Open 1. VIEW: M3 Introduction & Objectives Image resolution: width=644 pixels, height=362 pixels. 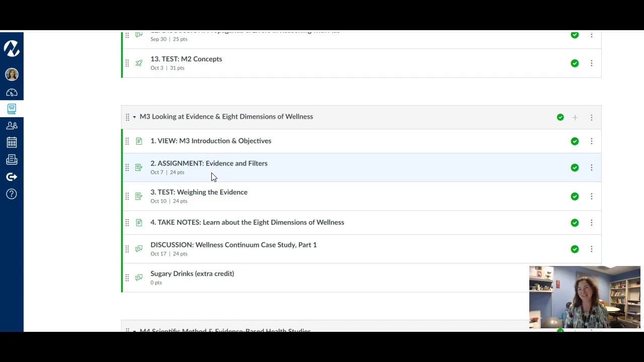[211, 141]
